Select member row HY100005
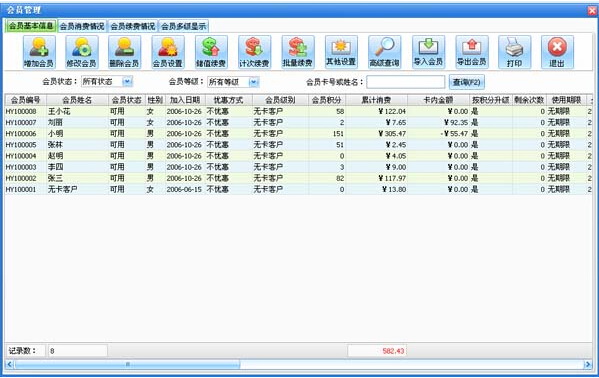Image resolution: width=599 pixels, height=378 pixels. (x=298, y=144)
